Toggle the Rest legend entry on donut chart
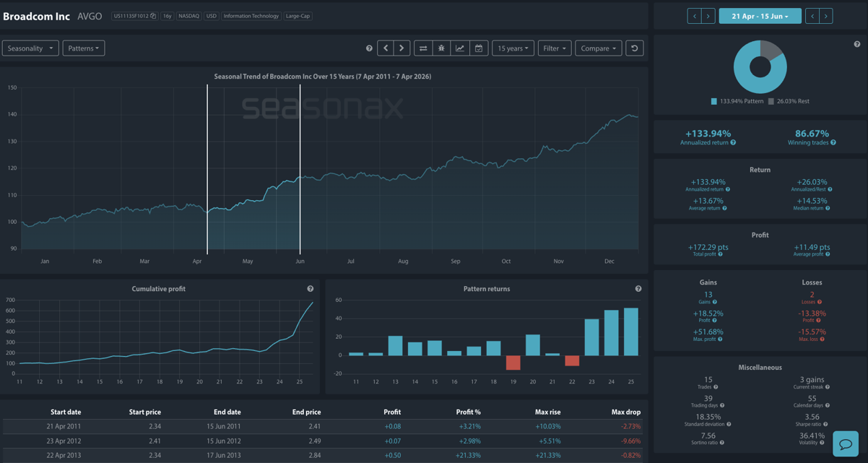The image size is (868, 463). coord(790,102)
